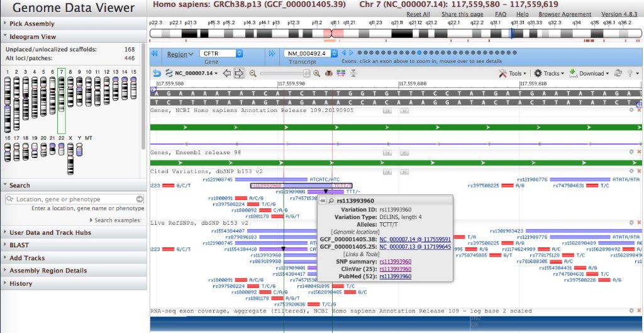Screen dimensions: 644x333
Task: Submit search with arrow icon in search box
Action: click(x=140, y=200)
